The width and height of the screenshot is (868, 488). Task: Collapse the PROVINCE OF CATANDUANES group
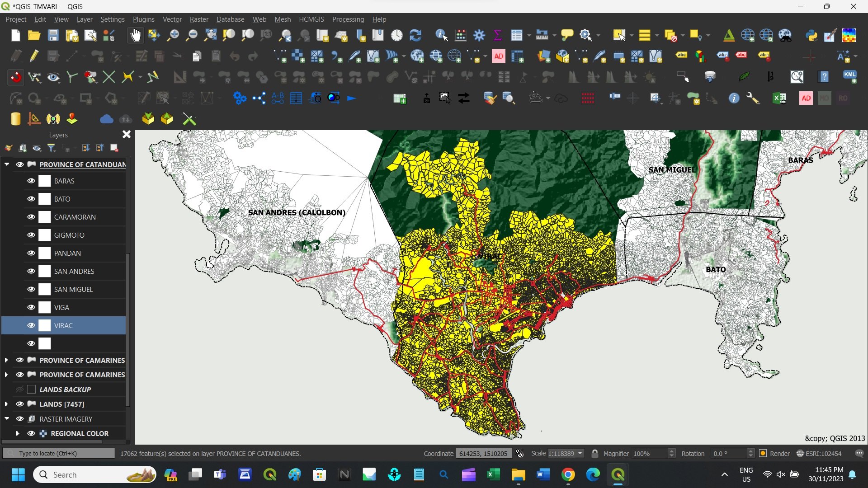[7, 164]
